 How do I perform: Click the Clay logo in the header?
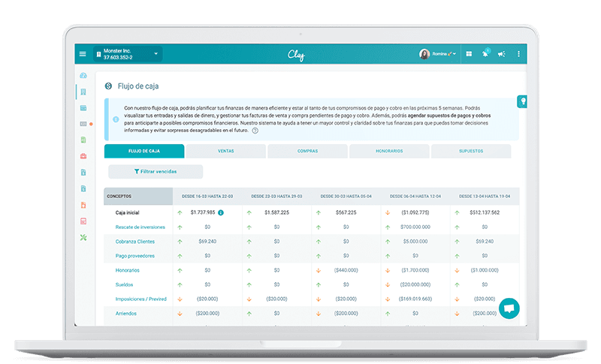click(296, 55)
